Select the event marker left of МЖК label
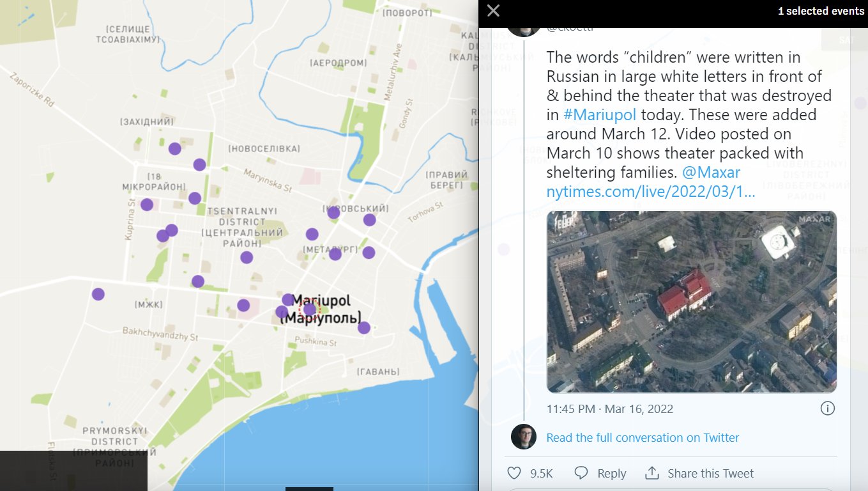This screenshot has width=868, height=491. click(x=98, y=294)
